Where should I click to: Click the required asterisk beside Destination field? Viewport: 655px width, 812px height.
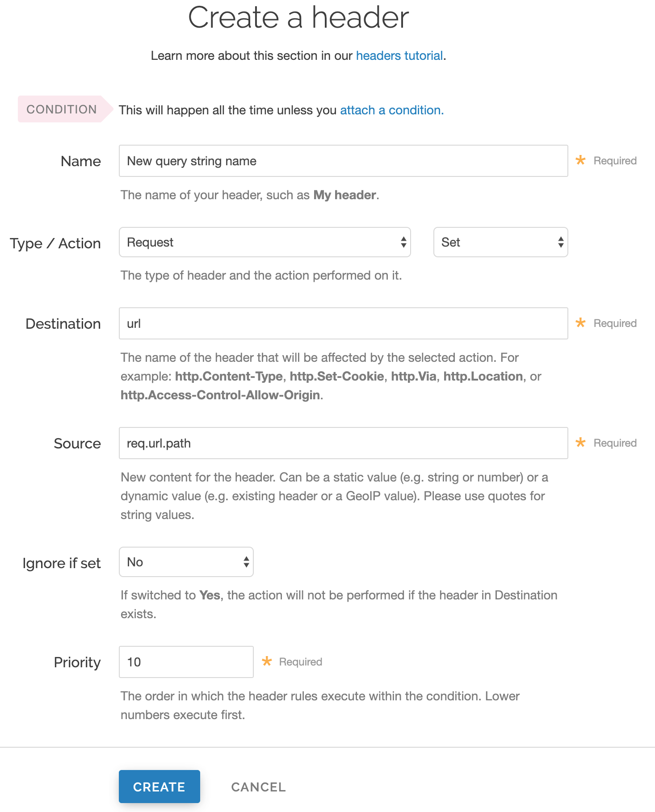point(580,323)
